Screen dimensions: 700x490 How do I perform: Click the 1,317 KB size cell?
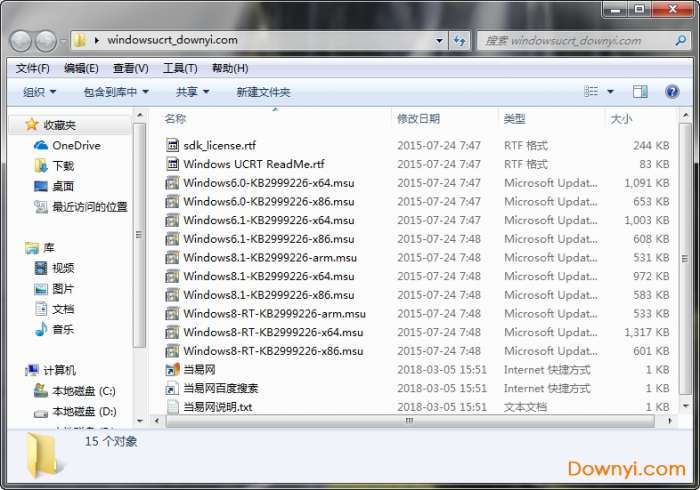click(646, 332)
